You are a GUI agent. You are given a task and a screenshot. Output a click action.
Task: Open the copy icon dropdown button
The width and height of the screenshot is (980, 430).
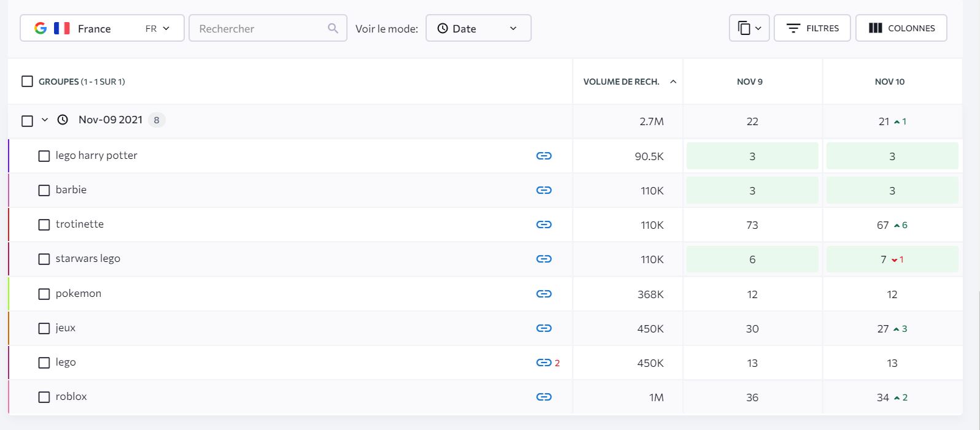[x=749, y=28]
